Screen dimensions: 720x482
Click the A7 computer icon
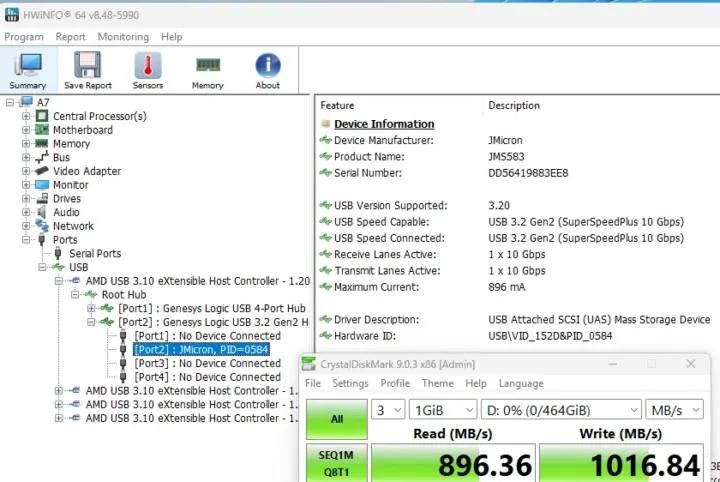point(26,102)
